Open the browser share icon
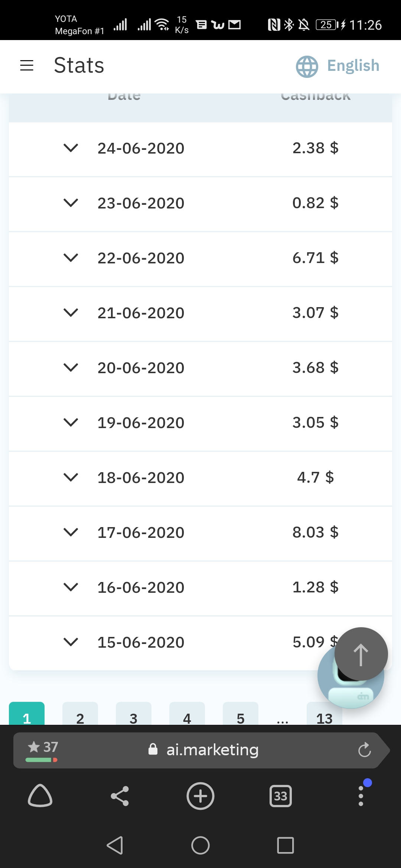The height and width of the screenshot is (868, 401). (x=120, y=796)
